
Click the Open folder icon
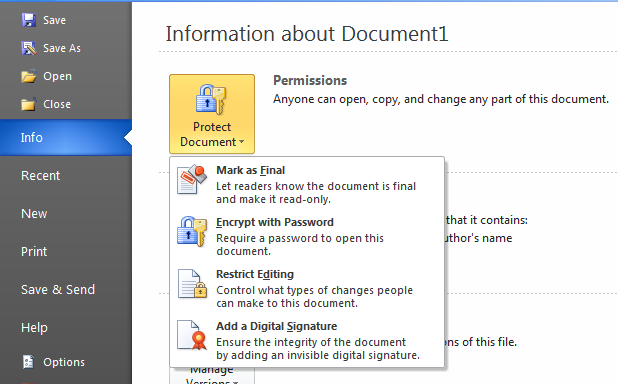(x=29, y=76)
